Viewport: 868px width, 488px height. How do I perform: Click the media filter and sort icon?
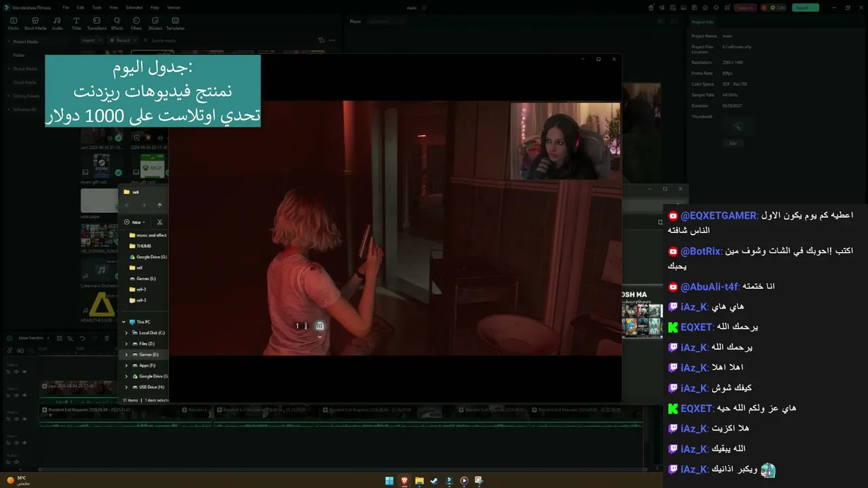pos(321,40)
